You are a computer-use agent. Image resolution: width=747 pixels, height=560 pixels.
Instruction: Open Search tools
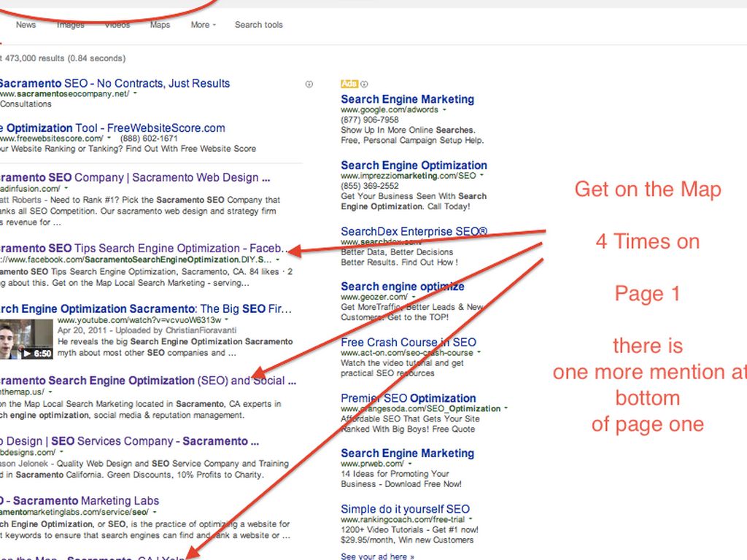258,25
